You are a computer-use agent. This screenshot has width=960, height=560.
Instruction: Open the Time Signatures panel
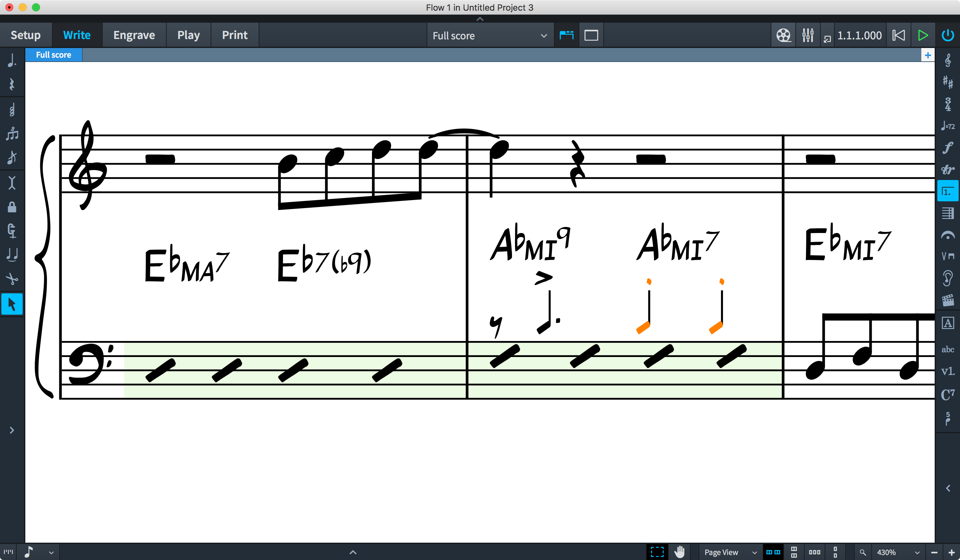pos(947,104)
